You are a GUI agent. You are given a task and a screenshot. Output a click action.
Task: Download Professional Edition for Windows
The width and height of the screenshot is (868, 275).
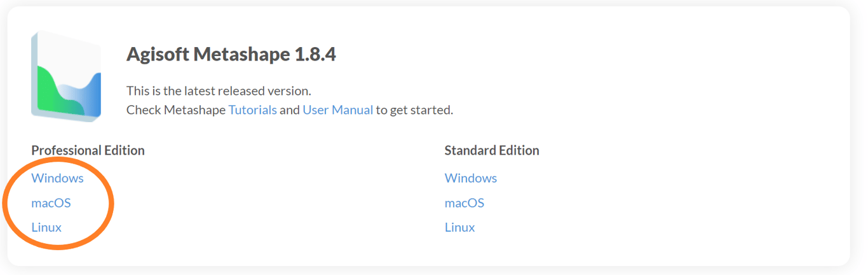point(57,178)
